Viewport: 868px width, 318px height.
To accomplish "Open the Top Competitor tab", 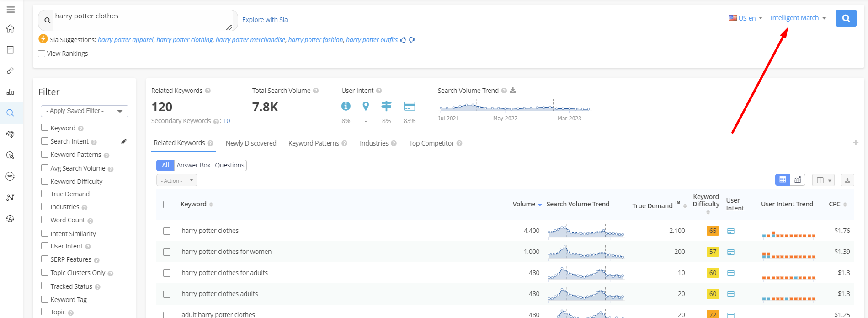I will [x=431, y=143].
